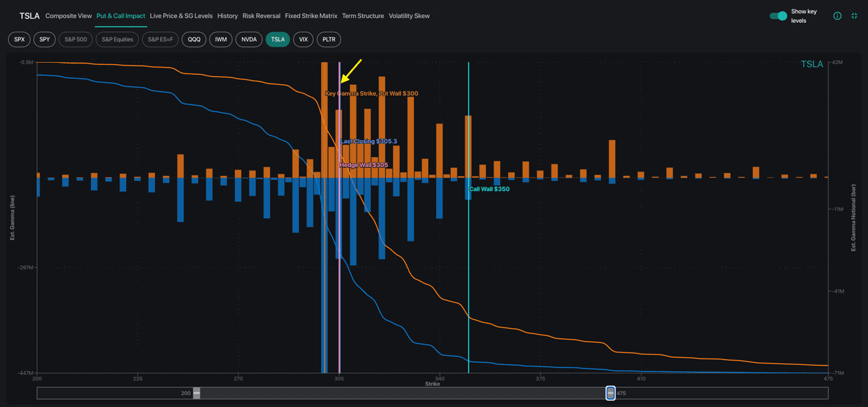Image resolution: width=868 pixels, height=407 pixels.
Task: Click the -41M right axis label
Action: (x=838, y=291)
